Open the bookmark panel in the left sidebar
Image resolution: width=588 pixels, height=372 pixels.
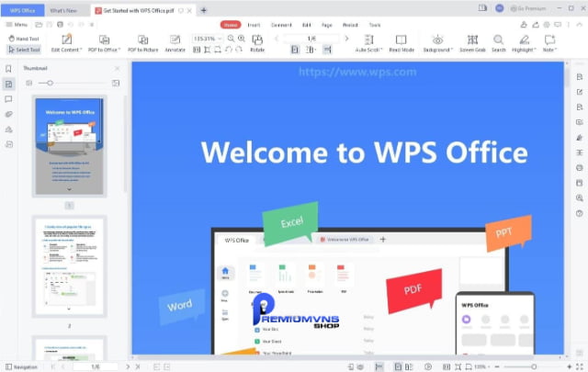[x=8, y=69]
